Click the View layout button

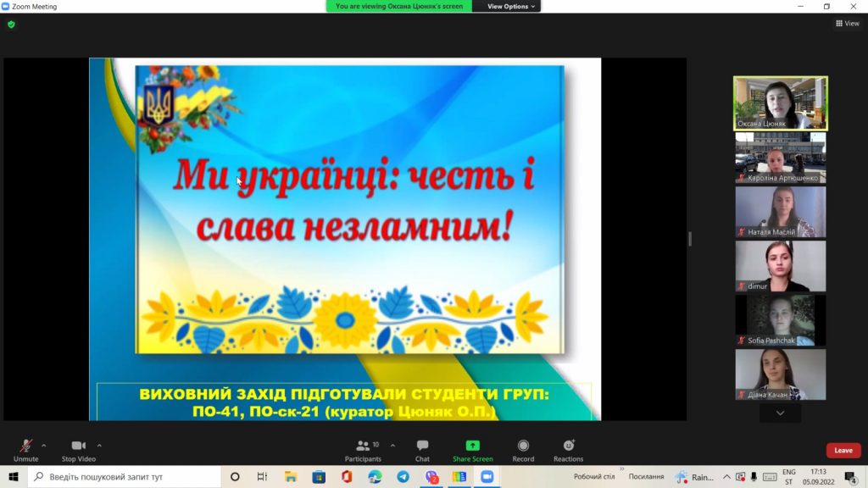click(x=847, y=24)
